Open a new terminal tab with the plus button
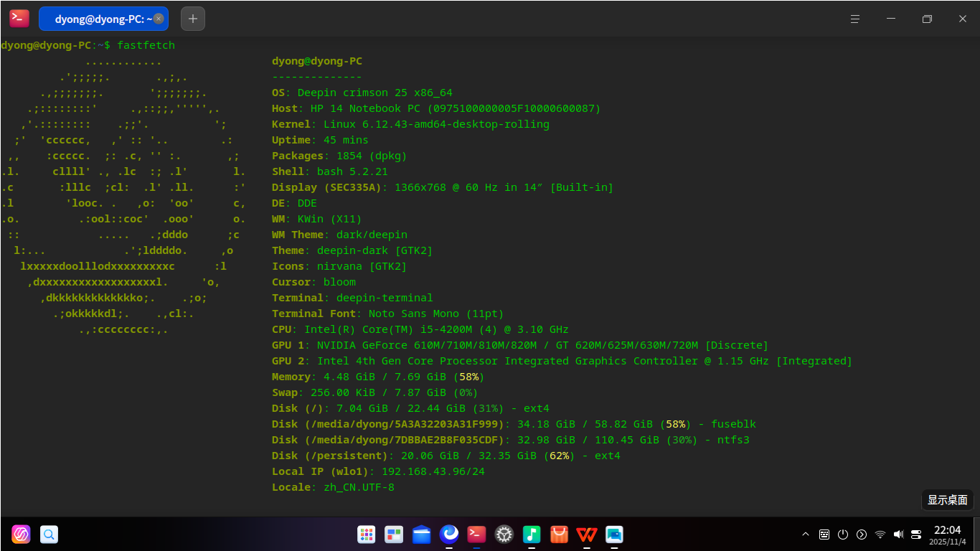 pos(193,19)
